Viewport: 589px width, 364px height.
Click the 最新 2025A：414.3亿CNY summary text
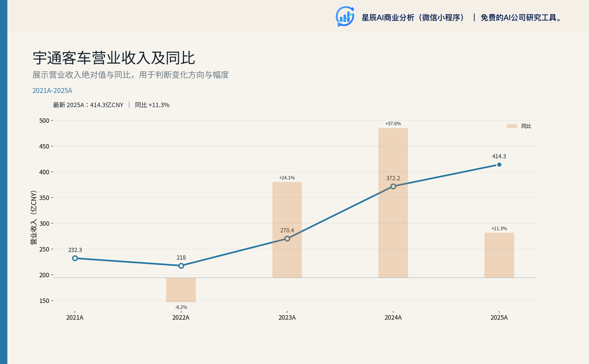coord(88,105)
